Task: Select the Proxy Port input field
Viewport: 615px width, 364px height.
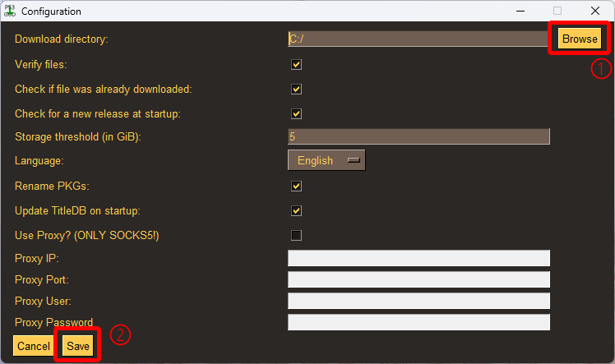Action: point(418,279)
